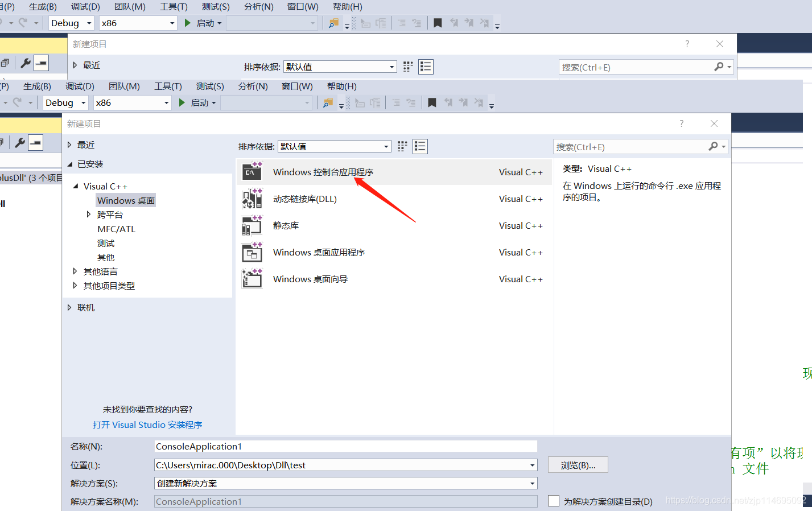812x511 pixels.
Task: Click help question mark in front dialog
Action: pyautogui.click(x=681, y=123)
